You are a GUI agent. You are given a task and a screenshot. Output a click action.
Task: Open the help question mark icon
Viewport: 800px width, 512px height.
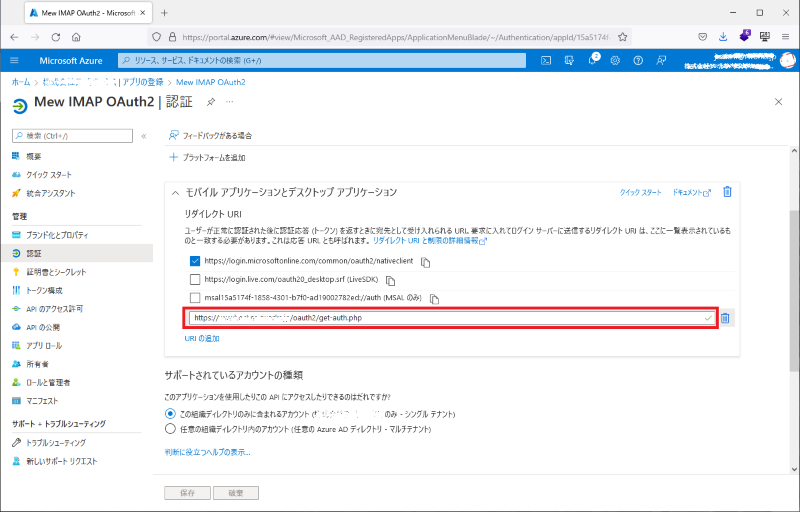pyautogui.click(x=638, y=60)
